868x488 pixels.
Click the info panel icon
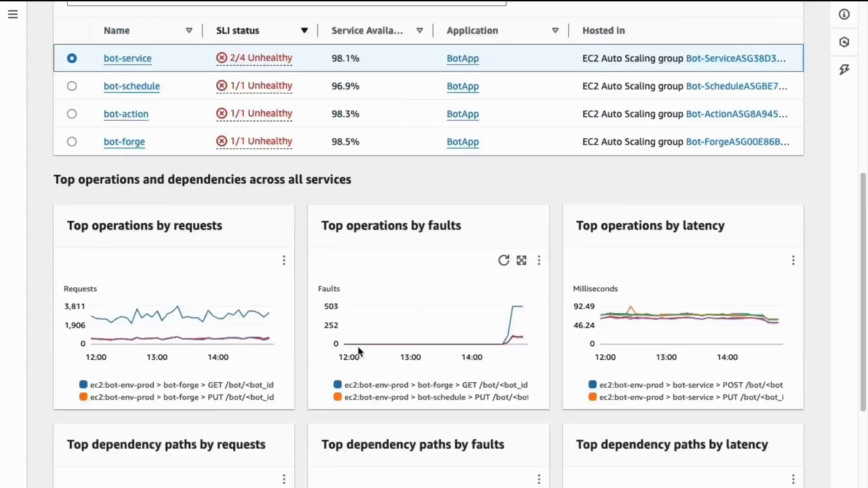coord(844,14)
